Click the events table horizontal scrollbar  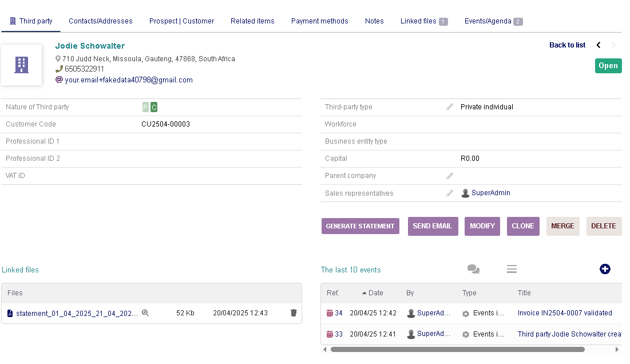pos(457,349)
